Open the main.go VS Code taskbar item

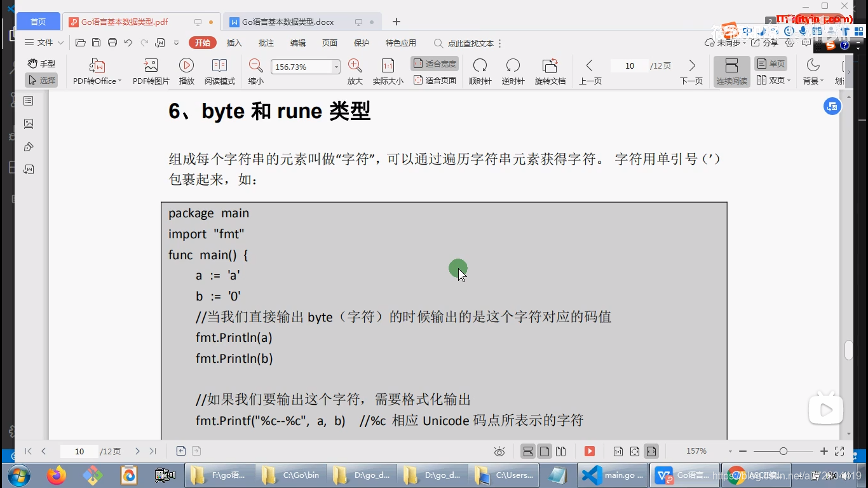point(613,475)
